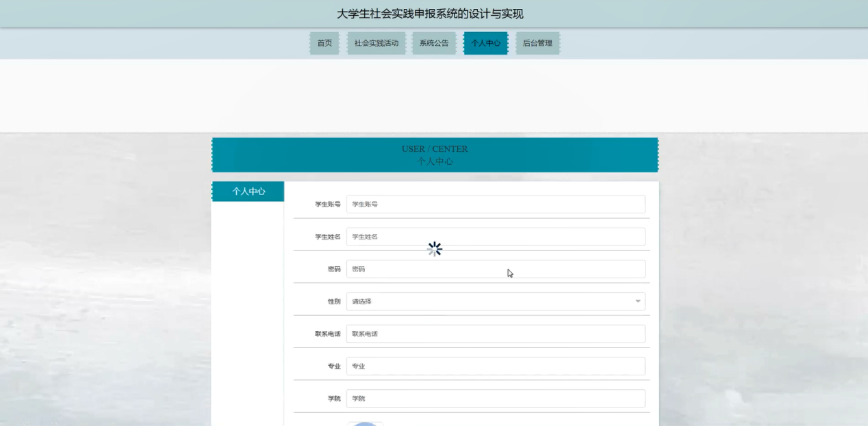The height and width of the screenshot is (426, 868).
Task: Go to 社会实践活动 tab
Action: pyautogui.click(x=376, y=43)
